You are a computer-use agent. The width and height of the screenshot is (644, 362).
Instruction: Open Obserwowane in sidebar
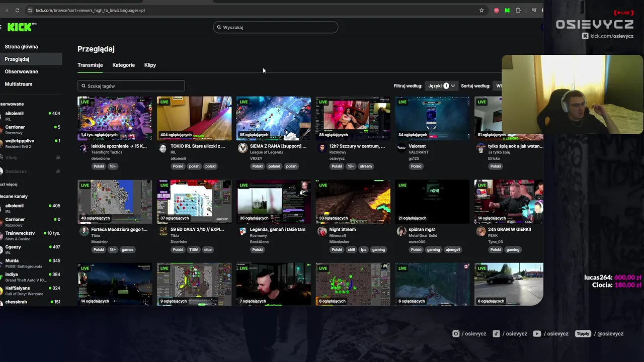[x=21, y=71]
